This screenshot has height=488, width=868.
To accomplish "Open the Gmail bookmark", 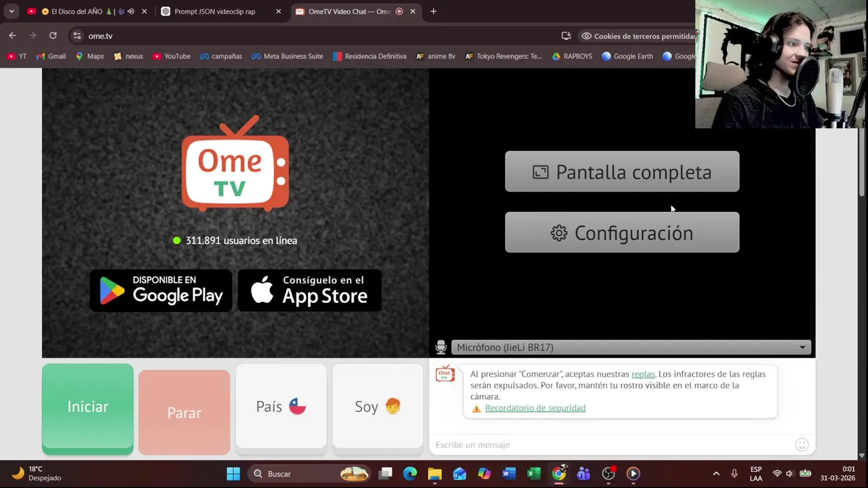I will coord(51,56).
